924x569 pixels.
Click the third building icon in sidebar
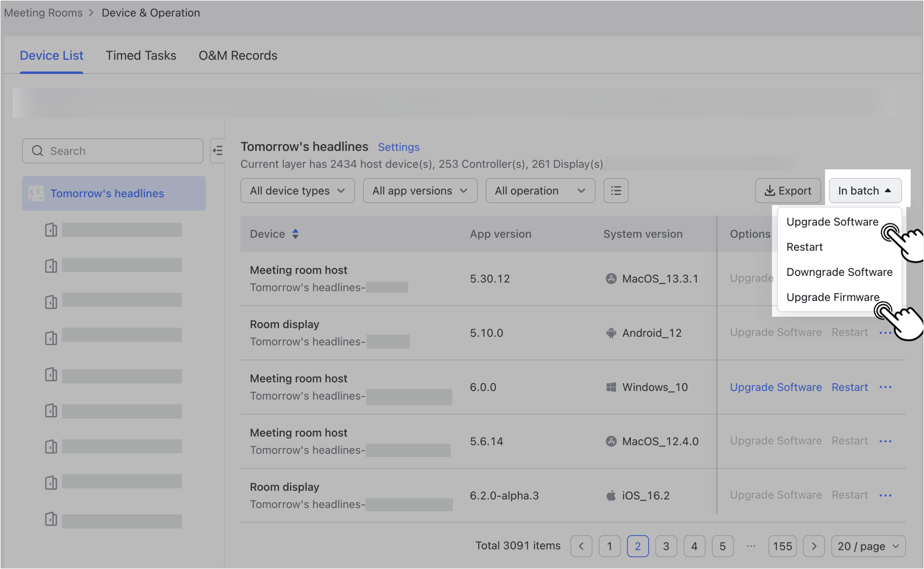coord(51,301)
